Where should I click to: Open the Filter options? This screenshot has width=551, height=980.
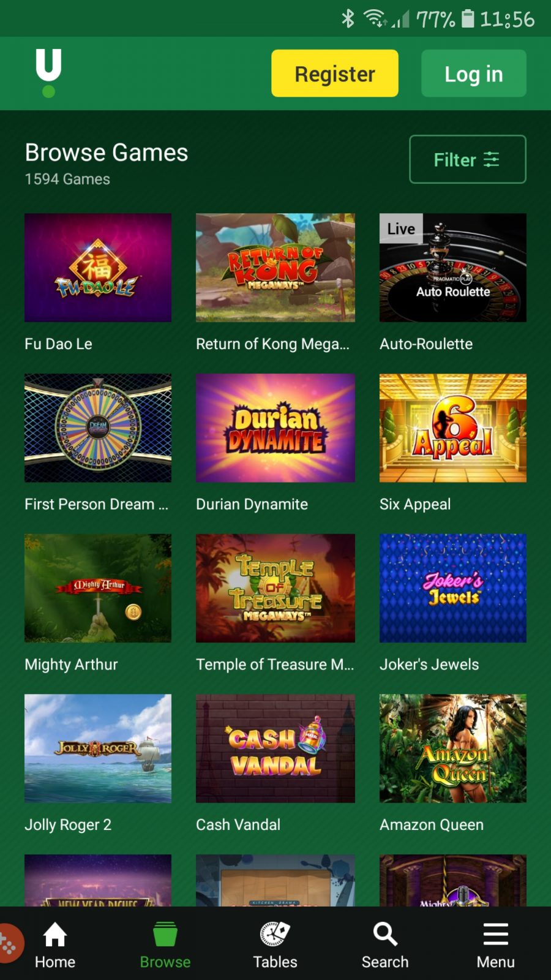coord(468,159)
